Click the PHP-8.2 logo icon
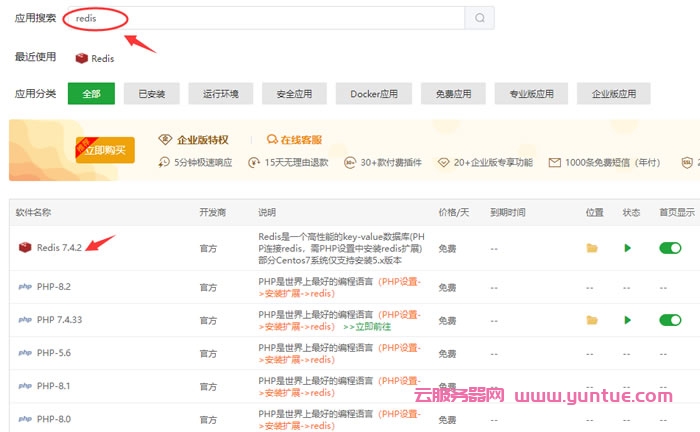This screenshot has width=700, height=432. pos(24,287)
